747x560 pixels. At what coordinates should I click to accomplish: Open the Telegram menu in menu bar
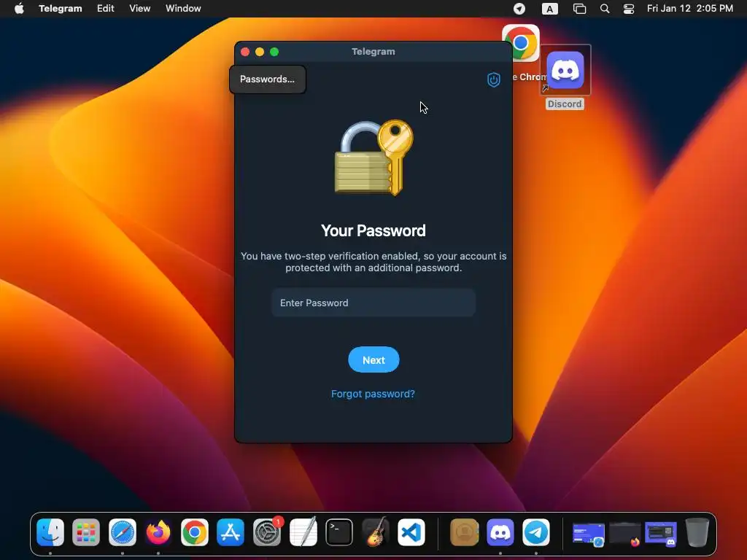[61, 9]
